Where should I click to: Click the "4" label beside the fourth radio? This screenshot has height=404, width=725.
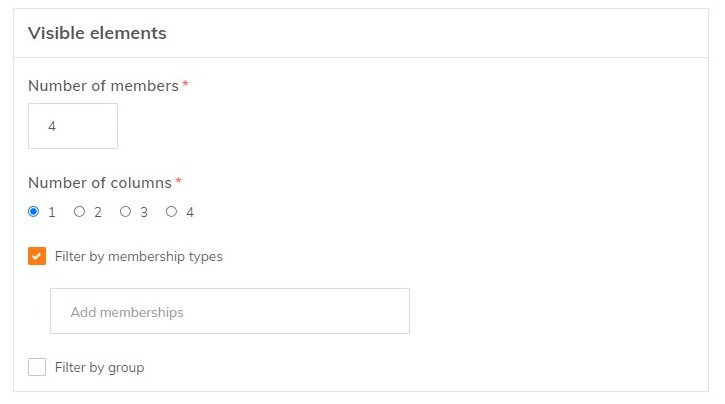190,212
